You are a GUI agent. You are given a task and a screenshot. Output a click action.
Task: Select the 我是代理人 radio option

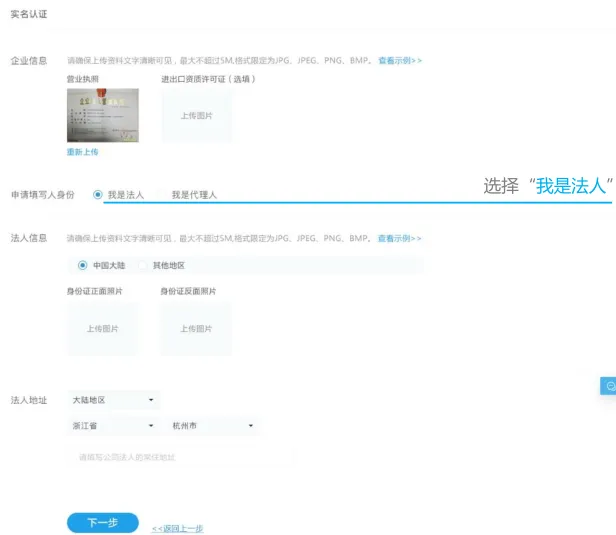click(161, 194)
